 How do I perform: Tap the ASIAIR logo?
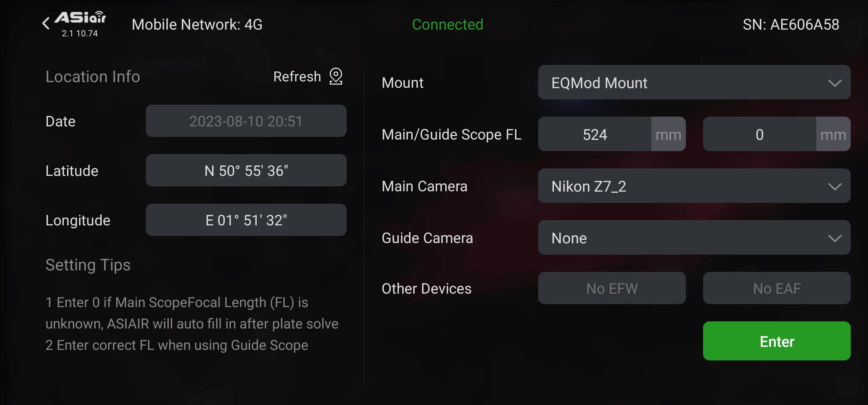click(80, 18)
